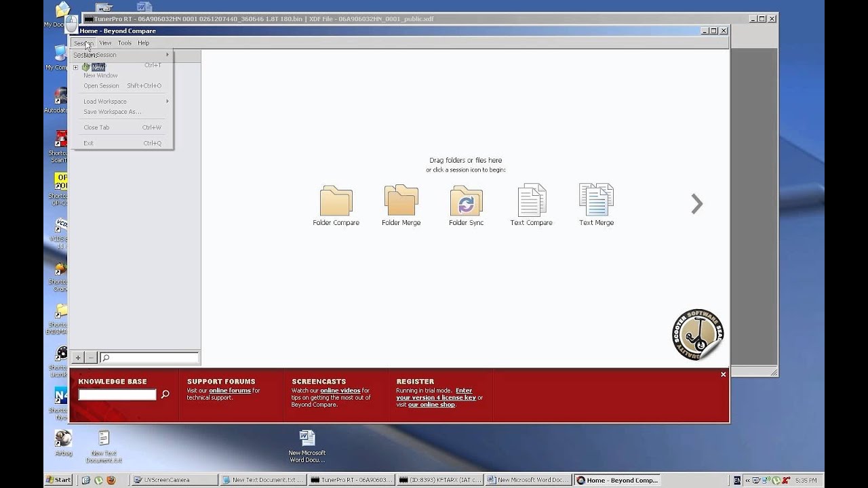Image resolution: width=868 pixels, height=488 pixels.
Task: Open the Airbag desktop shortcut
Action: click(x=63, y=442)
